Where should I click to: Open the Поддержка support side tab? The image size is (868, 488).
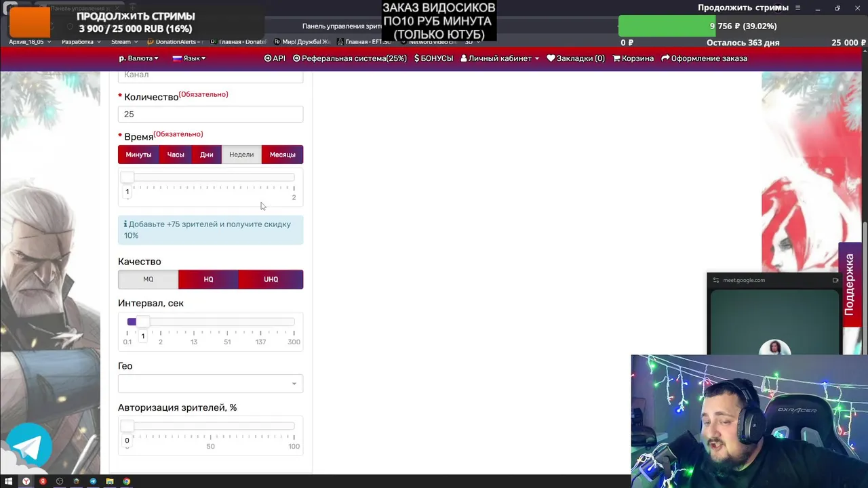[850, 285]
